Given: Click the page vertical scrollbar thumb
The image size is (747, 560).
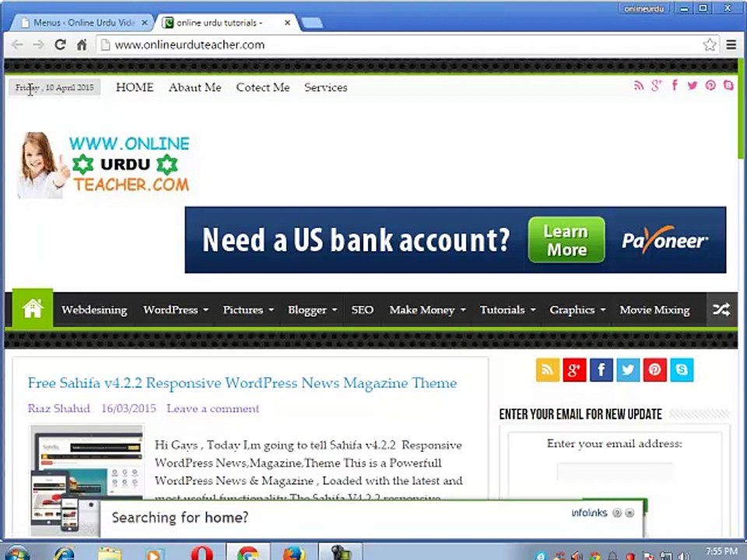Looking at the screenshot, I should 741,110.
